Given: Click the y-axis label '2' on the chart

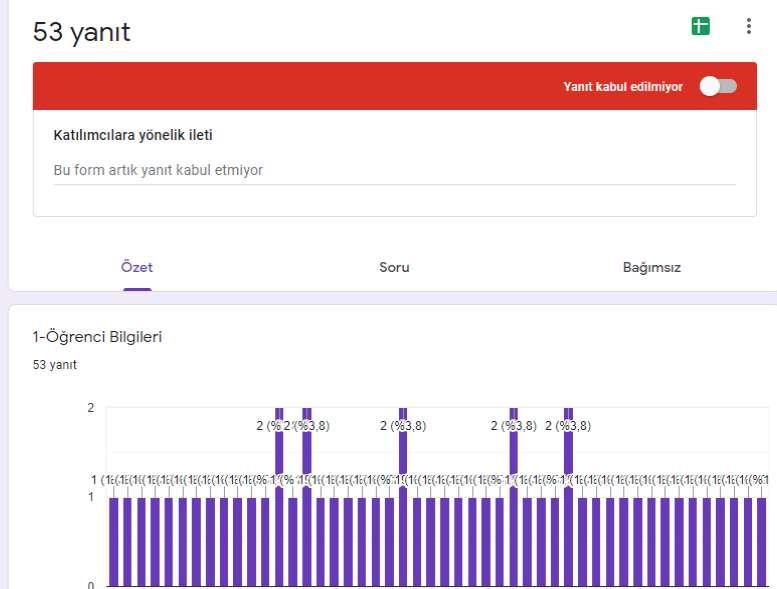Looking at the screenshot, I should 91,408.
